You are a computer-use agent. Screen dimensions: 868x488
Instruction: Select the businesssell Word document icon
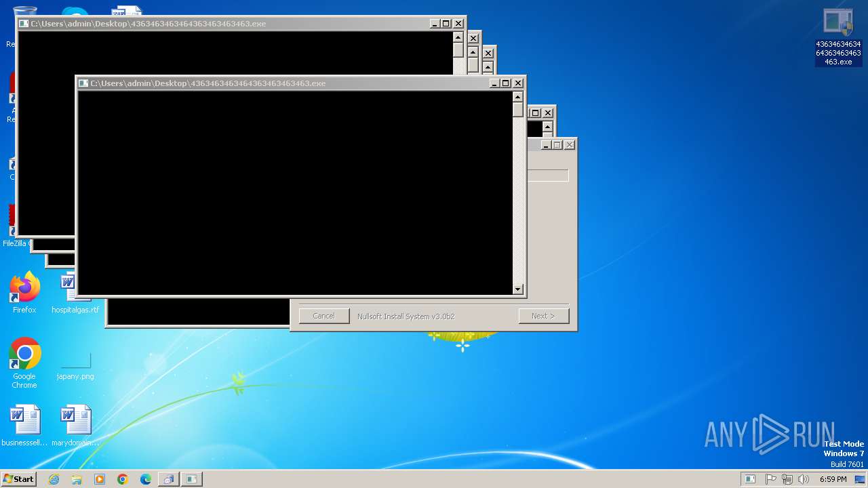[x=24, y=426]
